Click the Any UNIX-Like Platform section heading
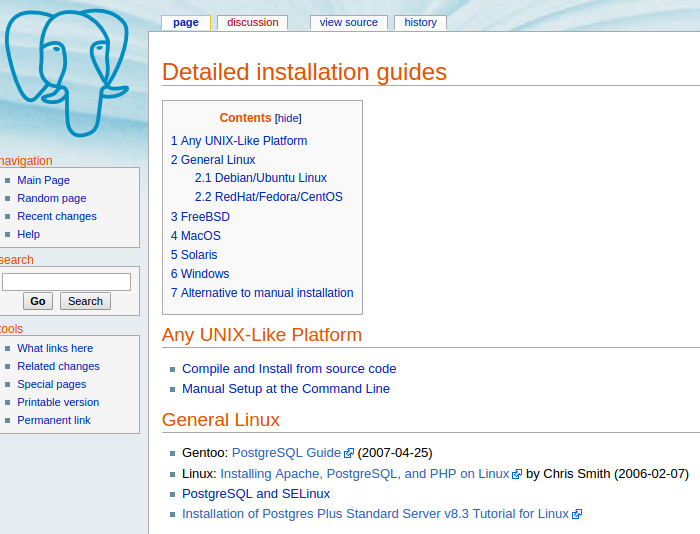This screenshot has width=700, height=534. [262, 335]
